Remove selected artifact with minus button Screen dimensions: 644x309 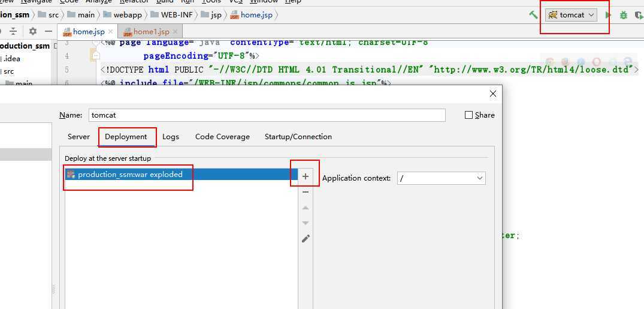point(305,192)
